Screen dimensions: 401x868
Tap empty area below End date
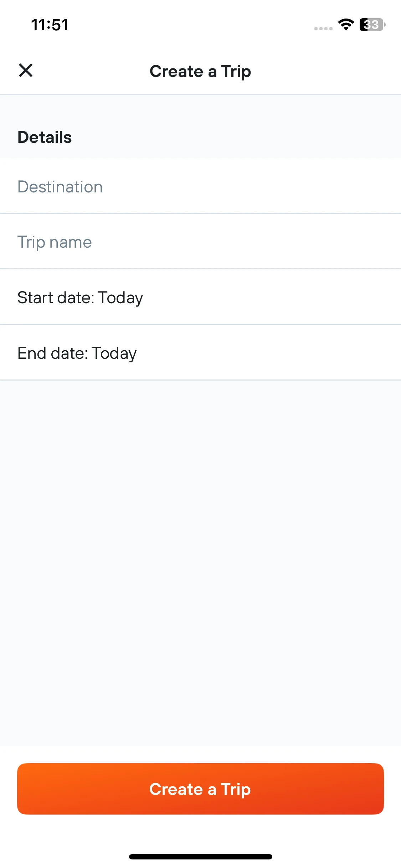click(x=200, y=563)
